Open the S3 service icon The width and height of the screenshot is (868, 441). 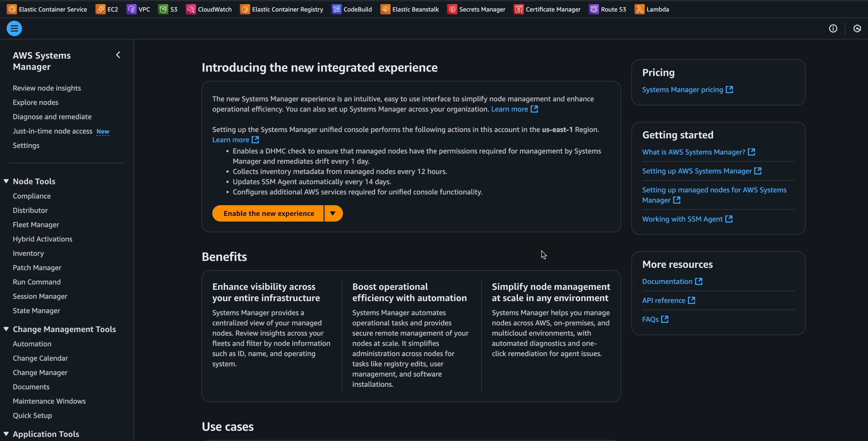pos(163,9)
